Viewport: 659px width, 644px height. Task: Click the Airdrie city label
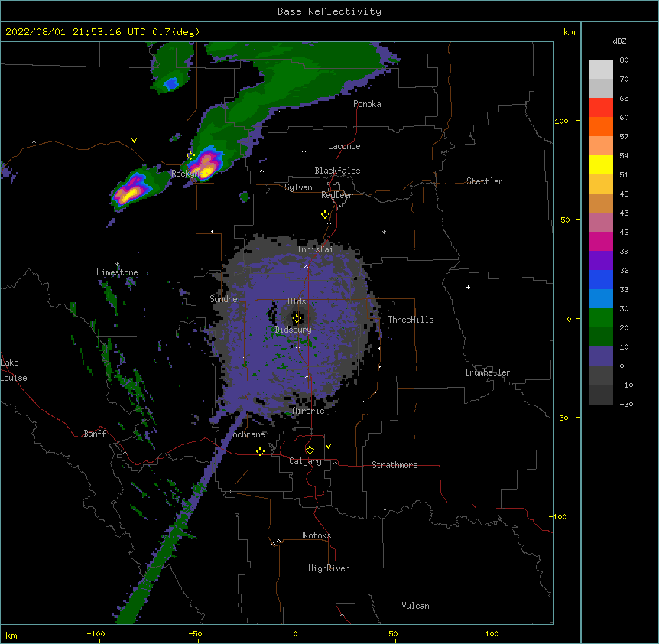[309, 411]
